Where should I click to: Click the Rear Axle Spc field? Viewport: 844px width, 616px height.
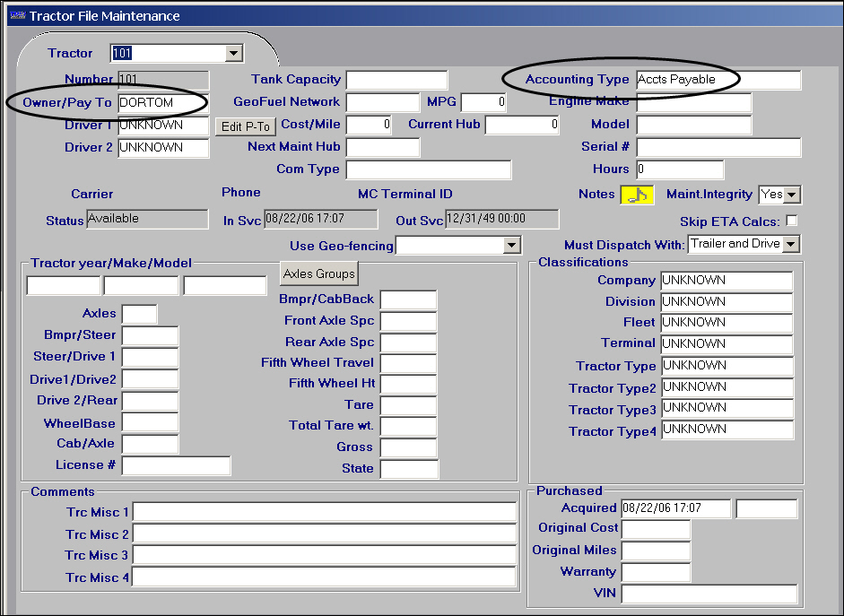(x=408, y=343)
